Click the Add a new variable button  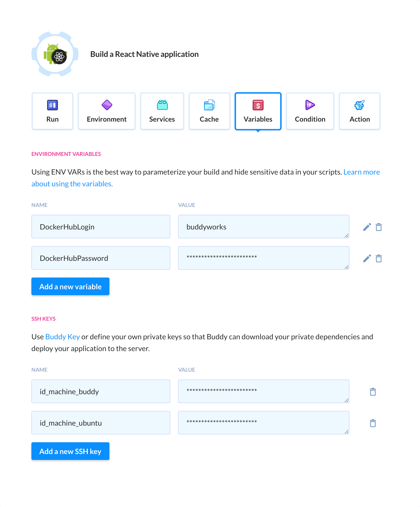point(70,287)
